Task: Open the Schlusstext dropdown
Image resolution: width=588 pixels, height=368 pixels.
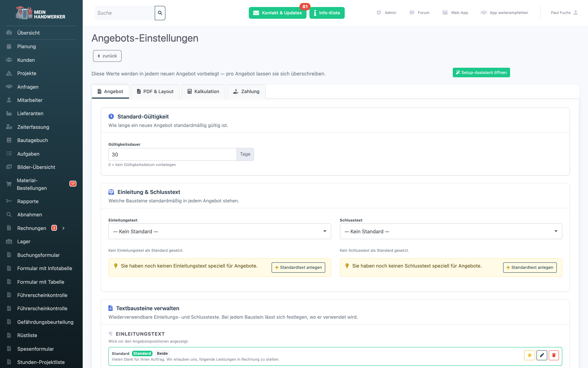Action: coord(451,231)
